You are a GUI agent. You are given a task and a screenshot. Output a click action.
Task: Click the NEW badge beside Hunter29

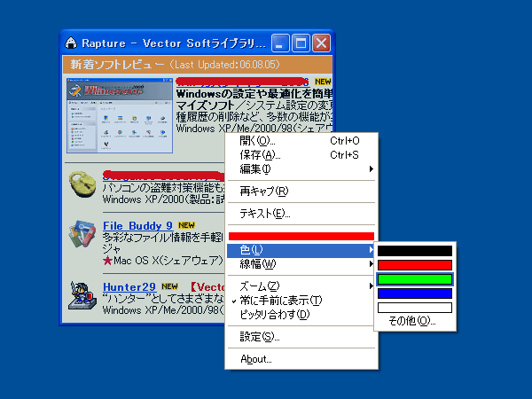(x=169, y=286)
